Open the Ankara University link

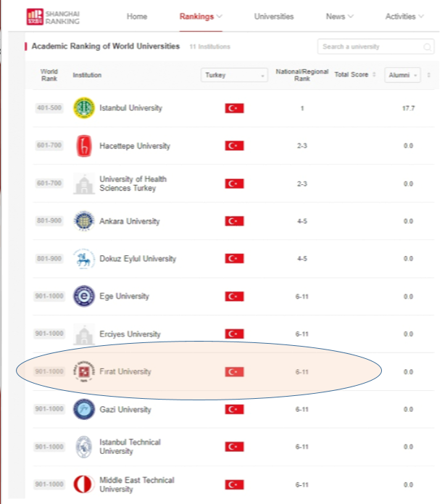coord(130,221)
